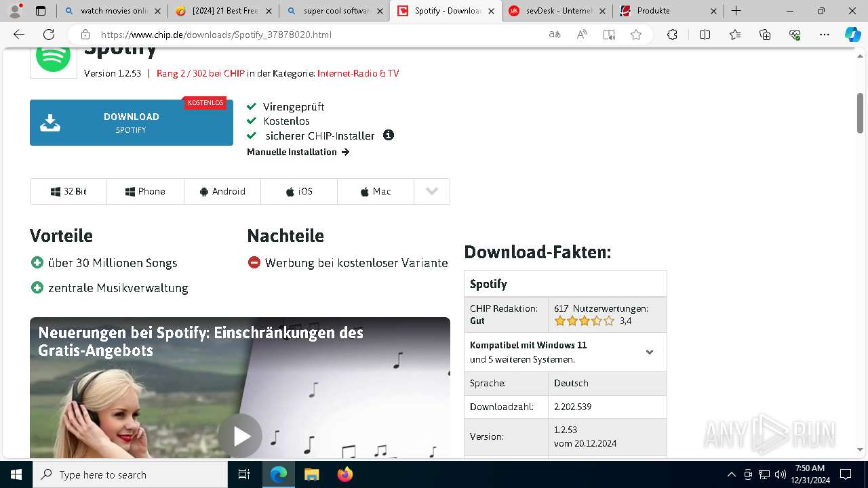Add this page to favorites
Screen dimensions: 868x488
click(x=636, y=35)
